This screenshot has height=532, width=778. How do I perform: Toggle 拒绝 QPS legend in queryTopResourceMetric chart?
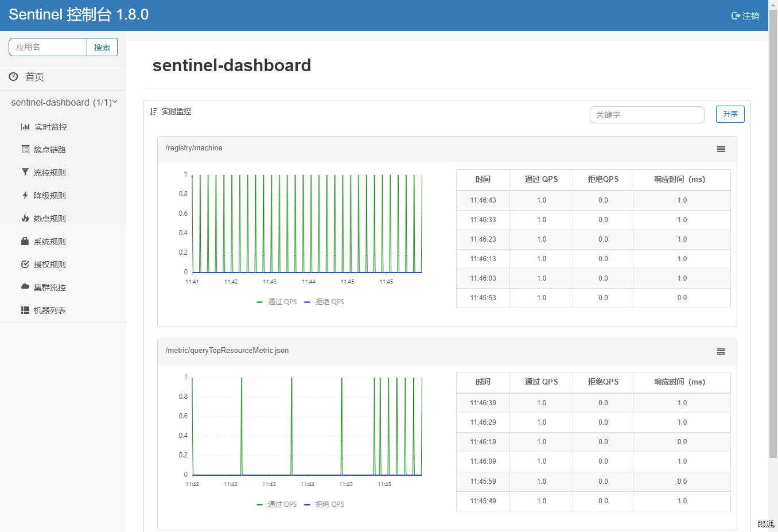(x=324, y=504)
